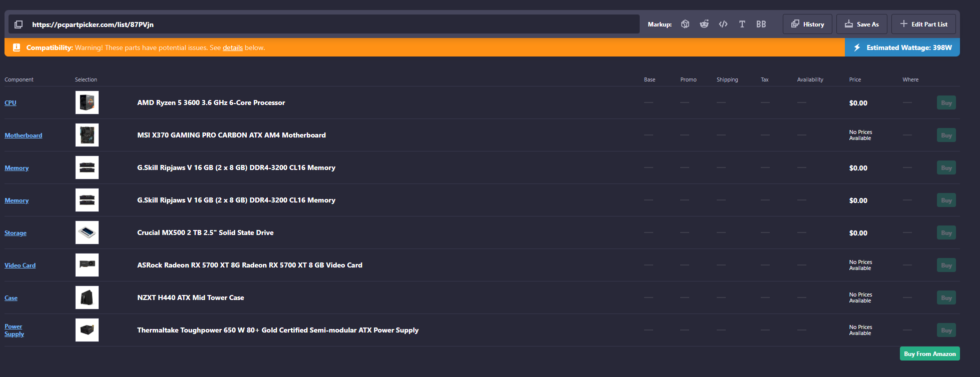980x377 pixels.
Task: Click the Selection column header
Action: pos(86,79)
